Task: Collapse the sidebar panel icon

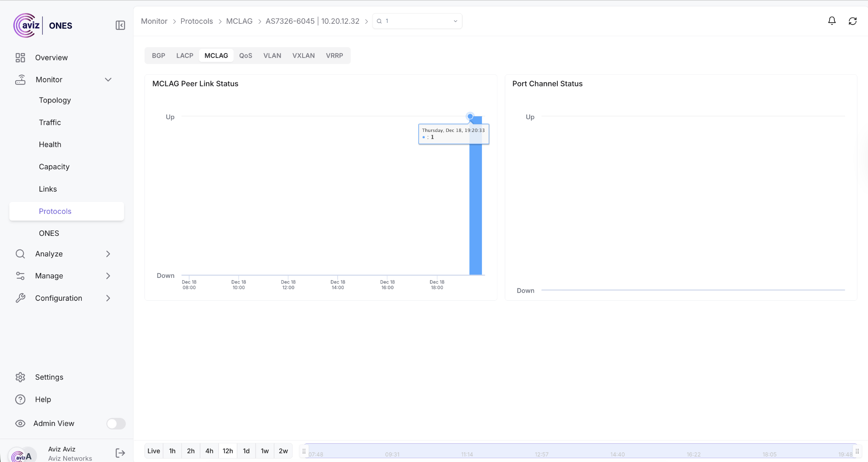Action: [x=120, y=25]
